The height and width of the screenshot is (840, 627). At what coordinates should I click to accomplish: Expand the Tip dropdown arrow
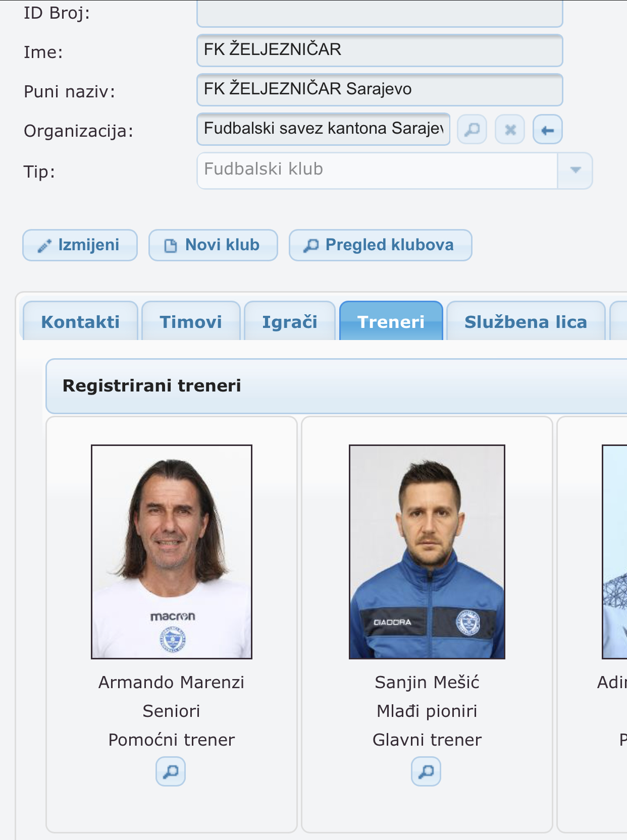click(575, 171)
